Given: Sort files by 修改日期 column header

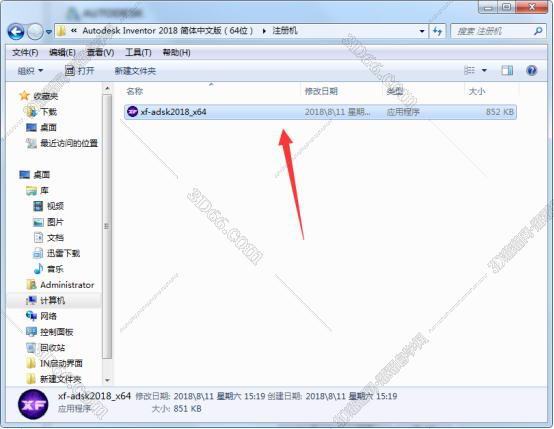Looking at the screenshot, I should (321, 92).
